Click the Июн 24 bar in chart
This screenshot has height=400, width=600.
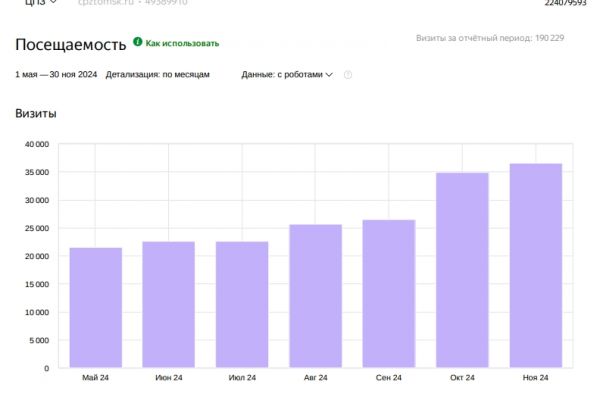pyautogui.click(x=169, y=305)
